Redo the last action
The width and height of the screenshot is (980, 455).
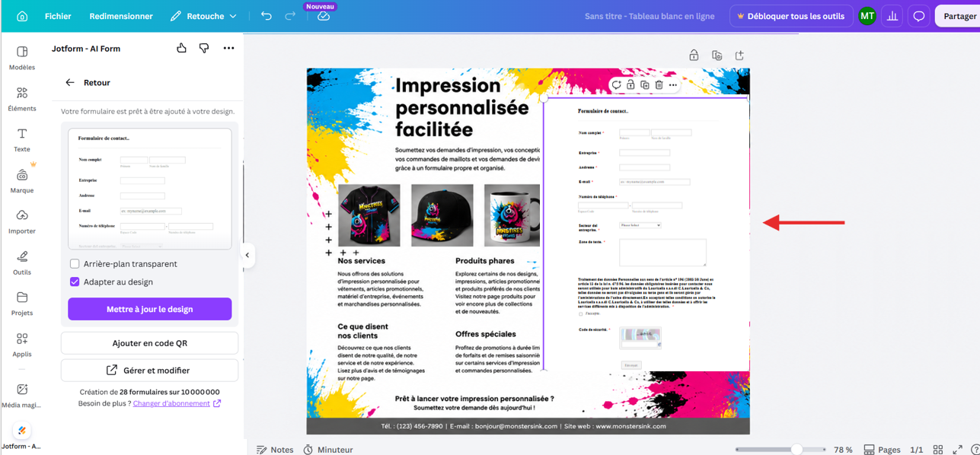(x=290, y=16)
